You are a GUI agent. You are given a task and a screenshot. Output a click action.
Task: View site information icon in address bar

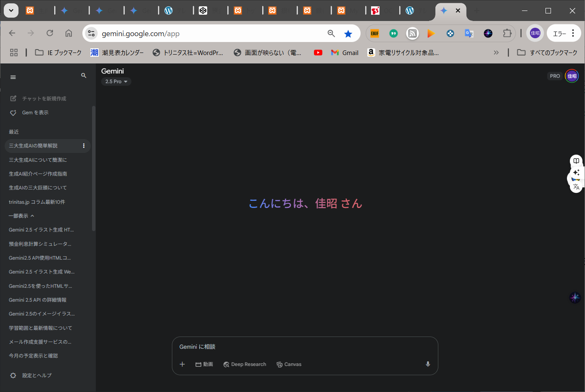click(91, 33)
